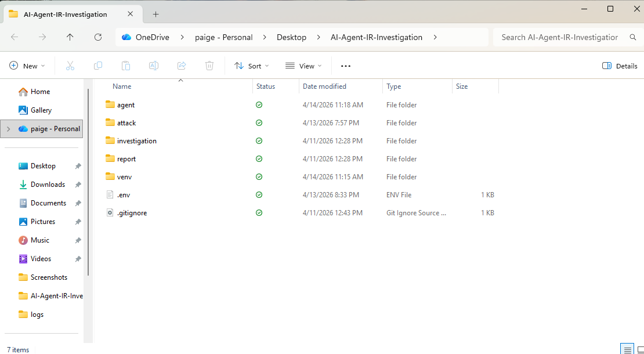The height and width of the screenshot is (354, 644).
Task: Refresh the current folder view
Action: 98,37
